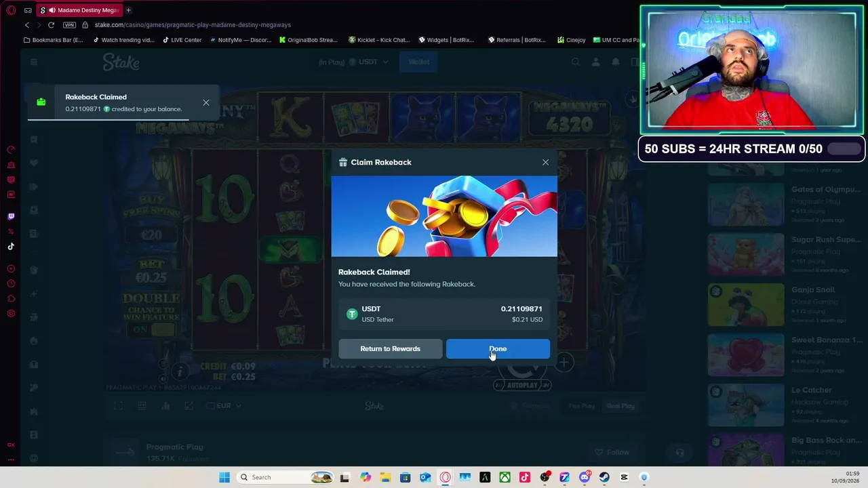
Task: Toggle the VPN badge in address bar
Action: 69,25
